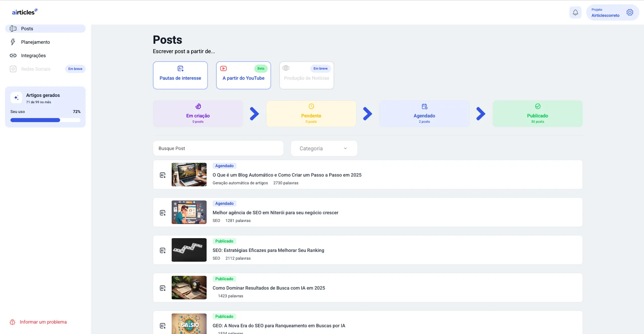
Task: Choose Pautas de interesse card
Action: [x=180, y=75]
